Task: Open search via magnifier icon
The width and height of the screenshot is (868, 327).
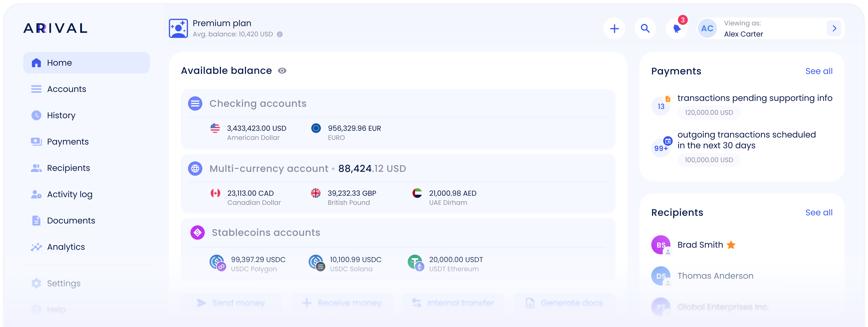Action: pos(645,29)
